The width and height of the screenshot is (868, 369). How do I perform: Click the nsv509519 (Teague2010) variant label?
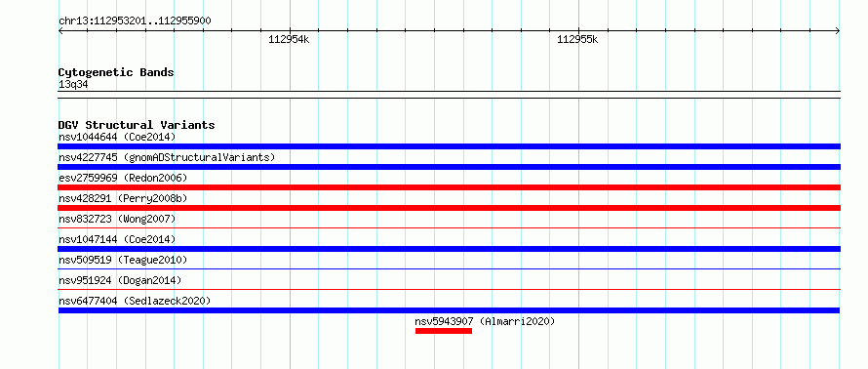pyautogui.click(x=123, y=260)
